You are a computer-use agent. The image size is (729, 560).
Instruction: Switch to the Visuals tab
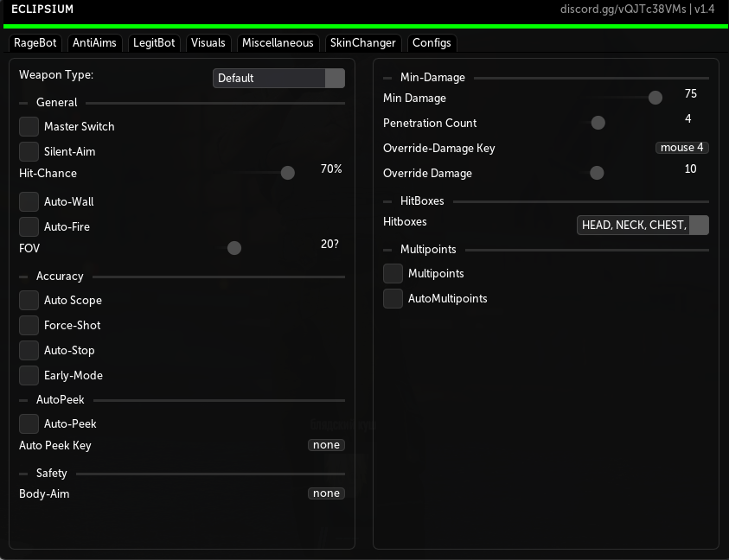tap(207, 42)
